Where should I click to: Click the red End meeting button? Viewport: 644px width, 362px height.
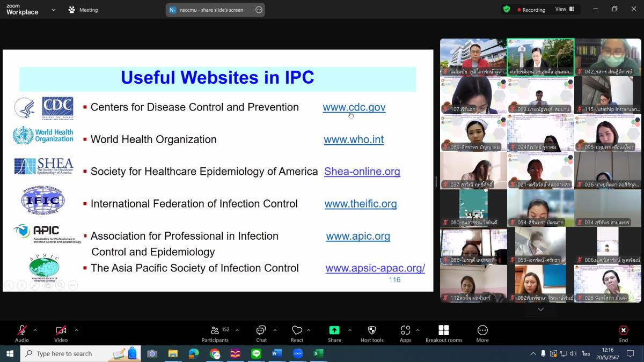tap(624, 333)
